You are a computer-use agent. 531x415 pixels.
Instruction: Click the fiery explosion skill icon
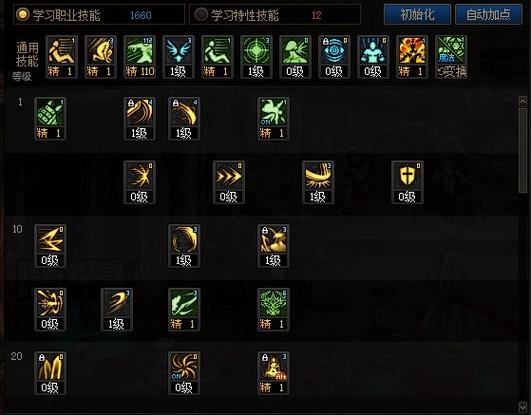[x=412, y=57]
